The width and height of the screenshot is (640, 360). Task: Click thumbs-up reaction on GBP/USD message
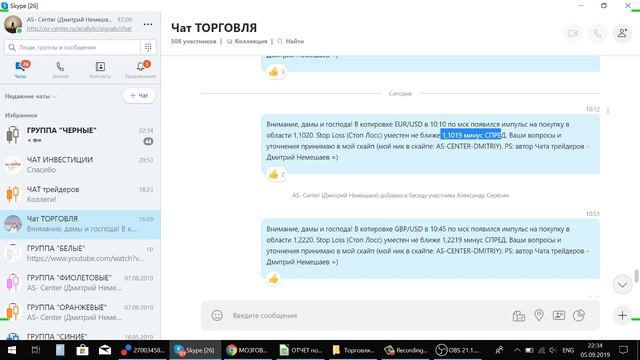273,279
